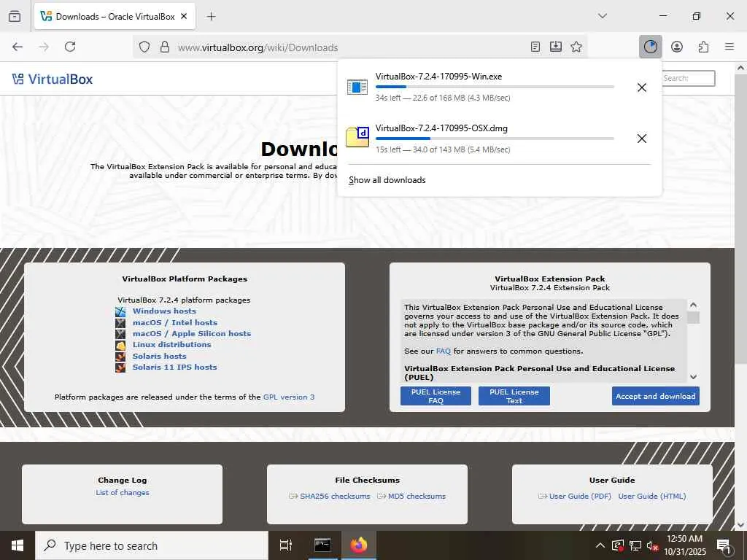Select VirtualBox-7.2.4-170995-Win.exe file name
The height and width of the screenshot is (560, 747).
point(438,76)
